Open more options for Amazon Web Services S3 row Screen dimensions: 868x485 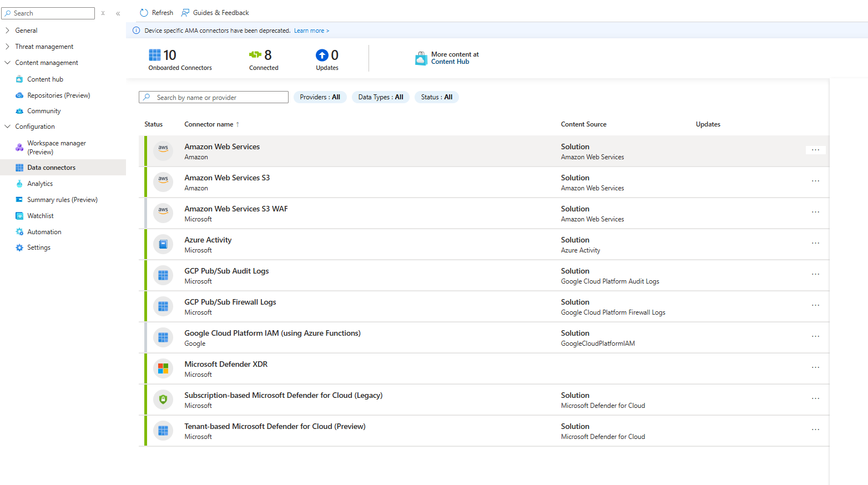815,181
